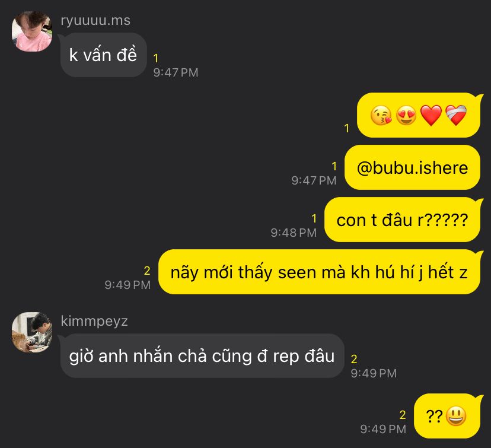Tap the 9:47 PM timestamp under ryuuuu.ms

pos(176,72)
